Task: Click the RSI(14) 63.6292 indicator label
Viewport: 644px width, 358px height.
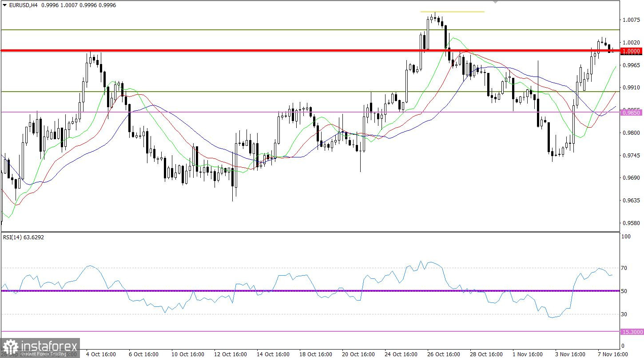Action: tap(24, 237)
